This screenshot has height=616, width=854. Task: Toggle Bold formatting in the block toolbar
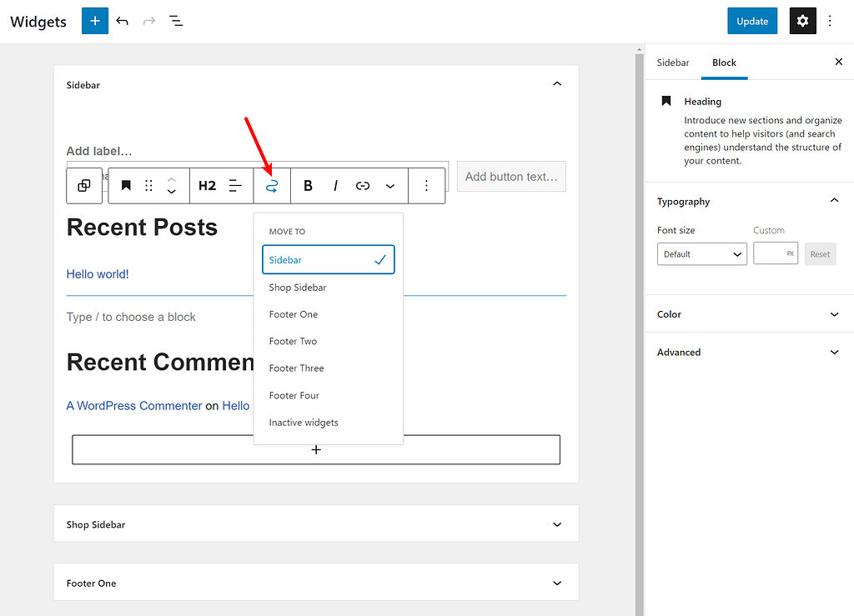click(x=308, y=185)
